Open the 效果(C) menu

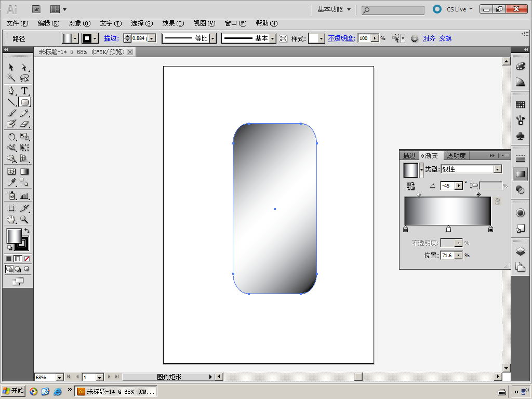point(173,23)
